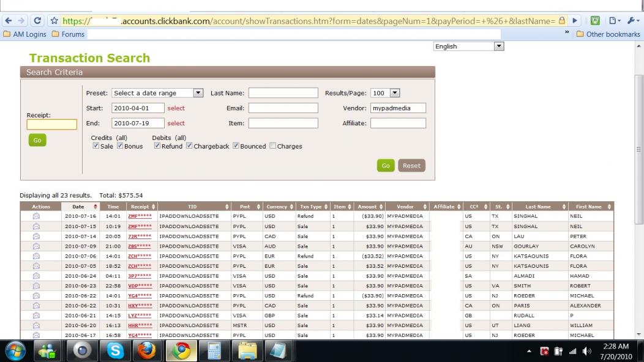Click the volume icon in system tray

[587, 351]
